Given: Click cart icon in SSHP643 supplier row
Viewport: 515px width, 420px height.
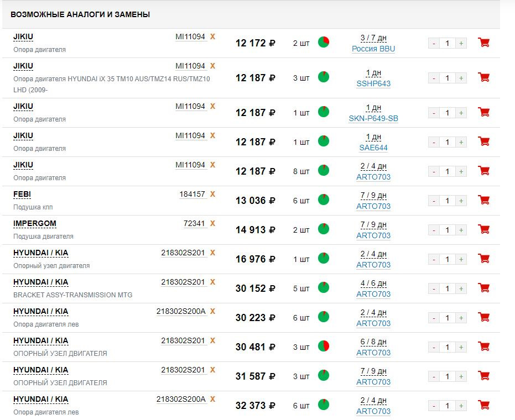Looking at the screenshot, I should [x=484, y=77].
